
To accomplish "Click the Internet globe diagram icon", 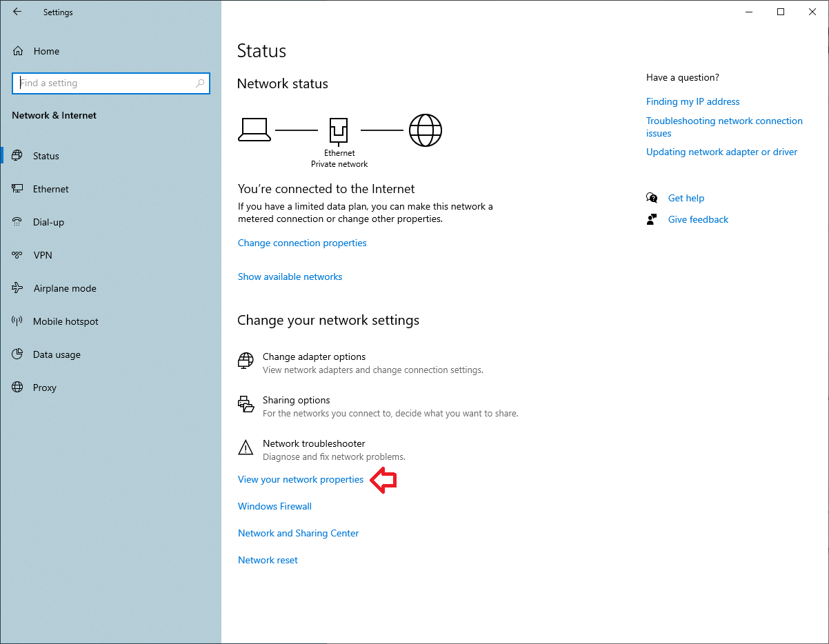I will [x=426, y=130].
